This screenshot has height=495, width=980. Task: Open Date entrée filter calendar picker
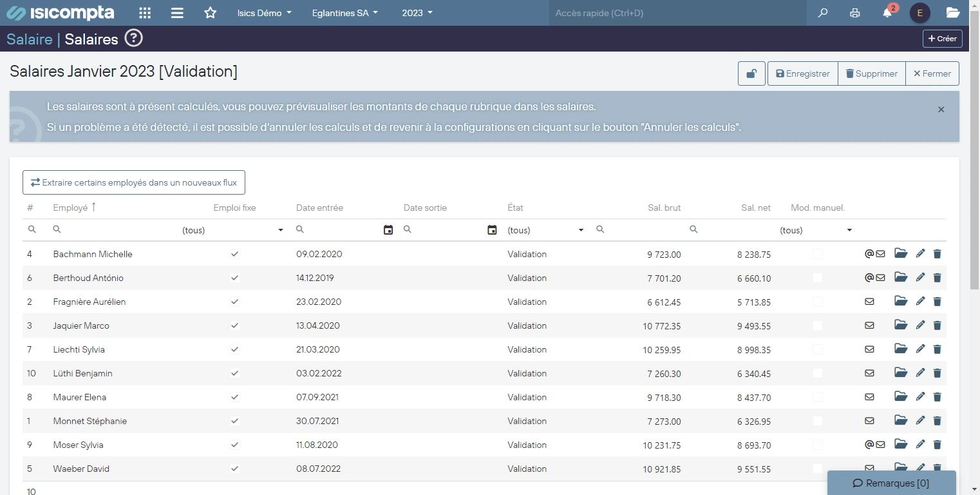(388, 230)
